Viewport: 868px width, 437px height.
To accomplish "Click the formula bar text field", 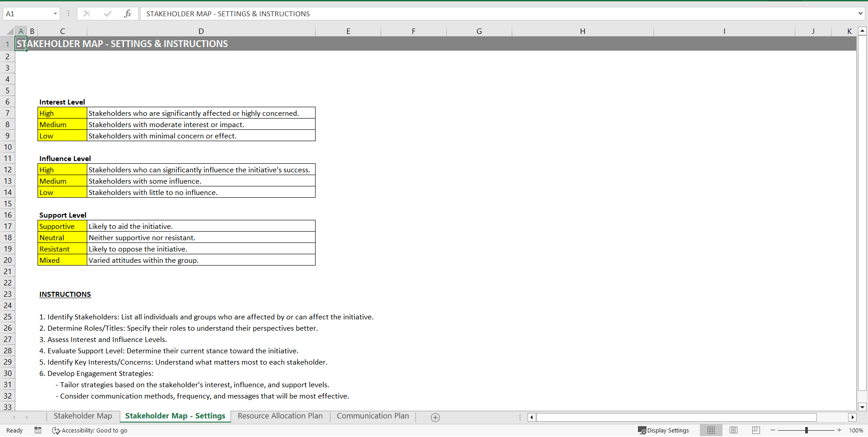I will [497, 14].
